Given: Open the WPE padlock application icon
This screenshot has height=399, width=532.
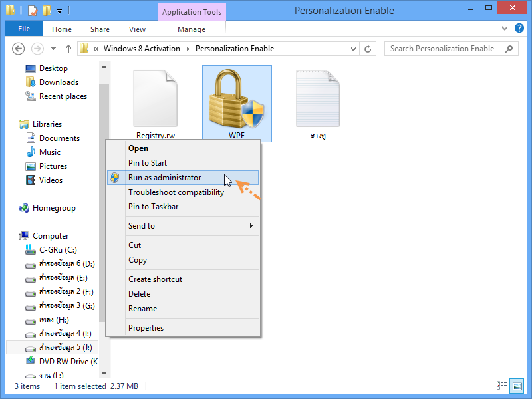Looking at the screenshot, I should (x=237, y=98).
